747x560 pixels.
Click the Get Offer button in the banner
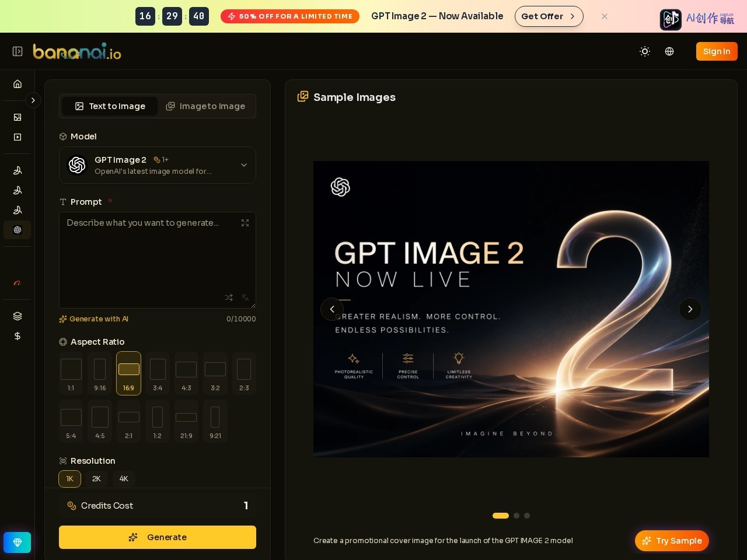pyautogui.click(x=549, y=16)
